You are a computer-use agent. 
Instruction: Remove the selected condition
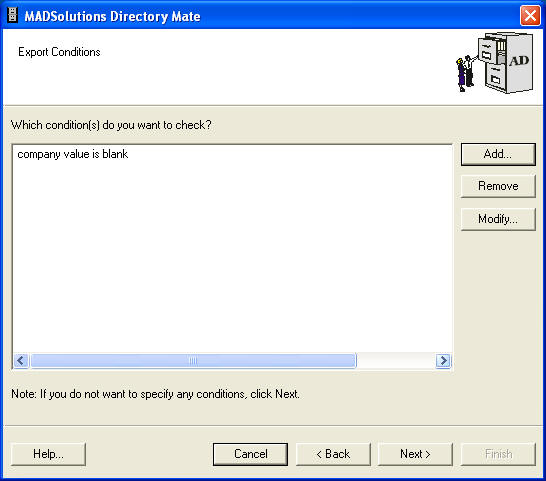tap(498, 186)
